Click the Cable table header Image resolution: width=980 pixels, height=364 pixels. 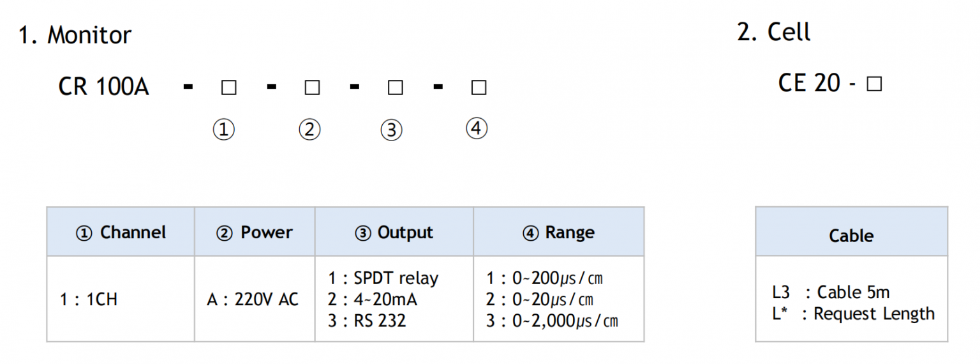click(851, 236)
